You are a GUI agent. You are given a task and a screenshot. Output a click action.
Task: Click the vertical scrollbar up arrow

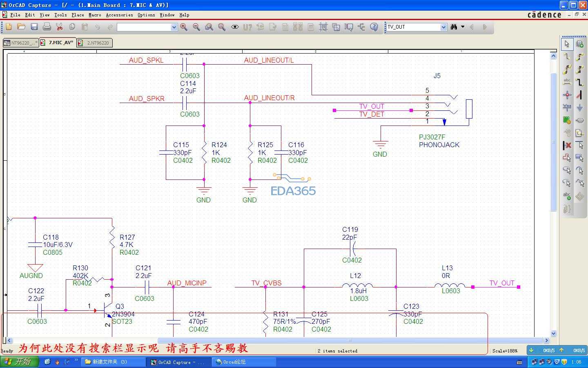554,56
